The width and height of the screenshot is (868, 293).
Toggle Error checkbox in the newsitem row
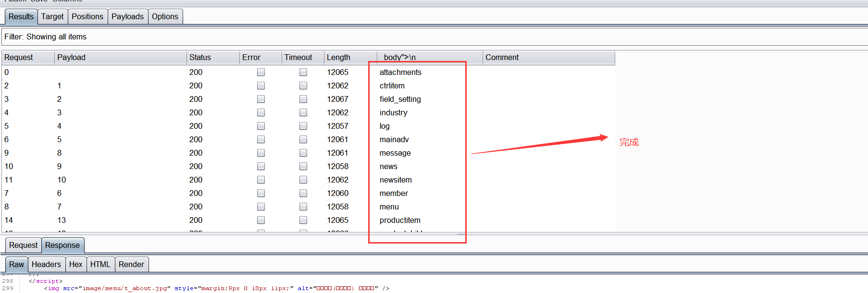click(261, 180)
